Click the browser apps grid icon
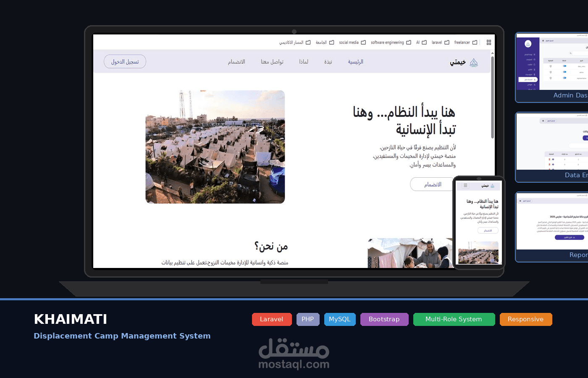The height and width of the screenshot is (378, 588). click(489, 42)
